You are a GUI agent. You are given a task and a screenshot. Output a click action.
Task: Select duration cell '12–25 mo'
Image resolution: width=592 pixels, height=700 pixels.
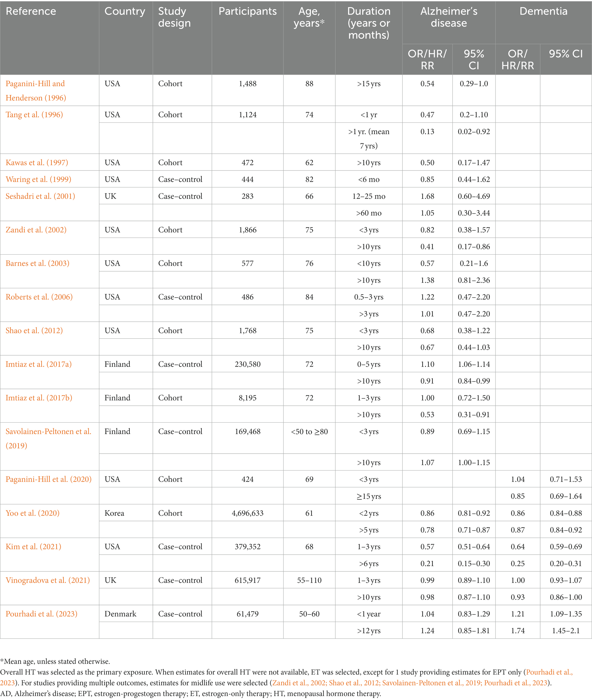369,196
